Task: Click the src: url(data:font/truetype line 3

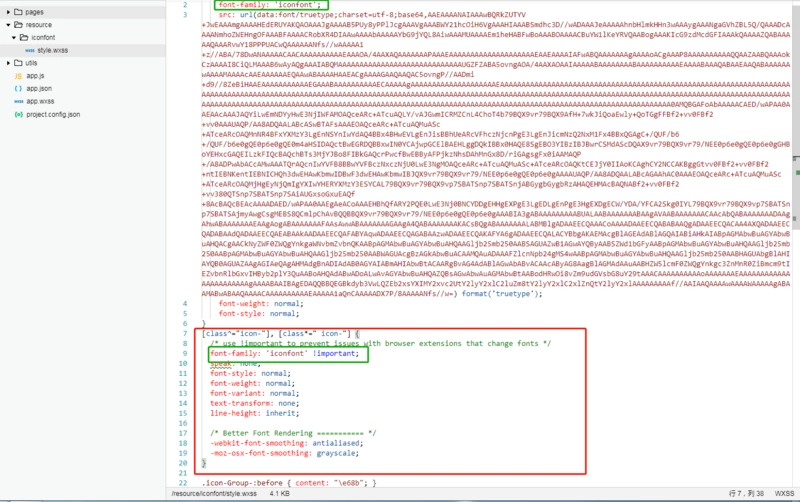Action: click(x=372, y=15)
